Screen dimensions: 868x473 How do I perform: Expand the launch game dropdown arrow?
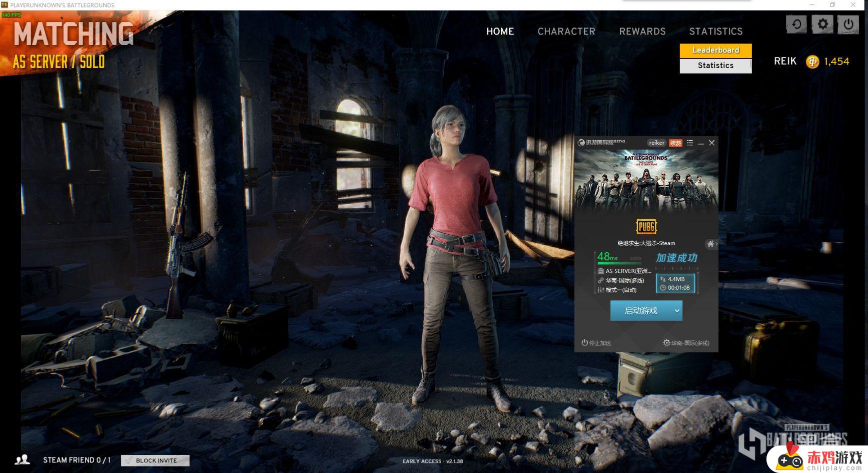tap(677, 311)
